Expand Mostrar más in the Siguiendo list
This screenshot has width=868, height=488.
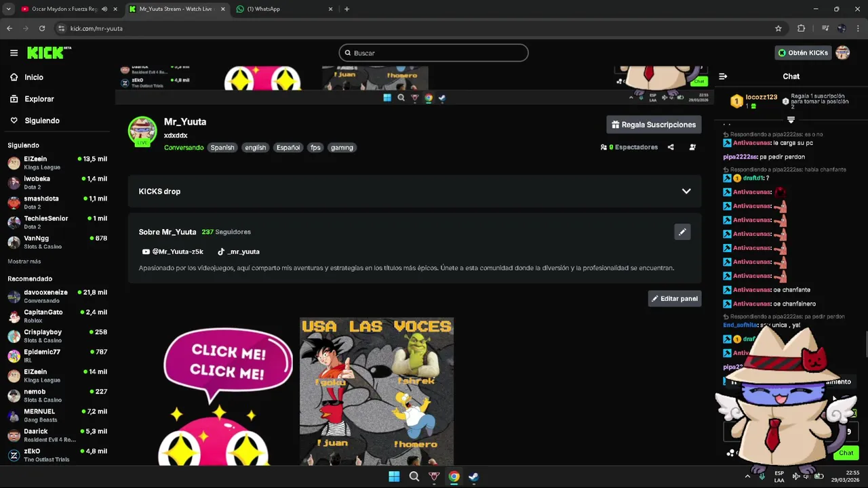pyautogui.click(x=24, y=262)
